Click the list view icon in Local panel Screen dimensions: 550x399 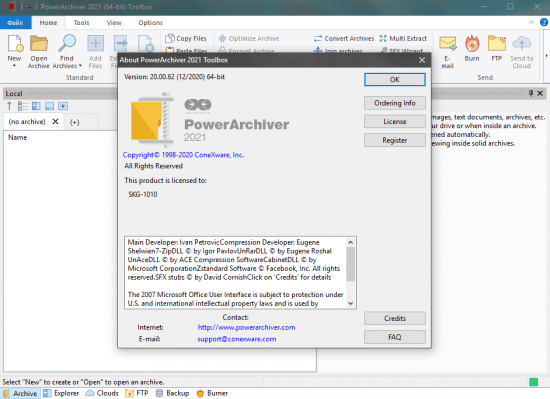(22, 106)
